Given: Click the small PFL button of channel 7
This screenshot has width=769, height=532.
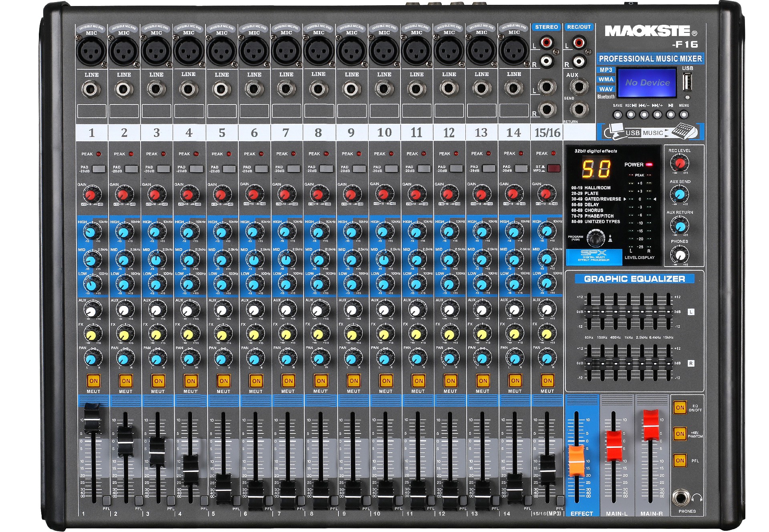Looking at the screenshot, I should (x=301, y=500).
